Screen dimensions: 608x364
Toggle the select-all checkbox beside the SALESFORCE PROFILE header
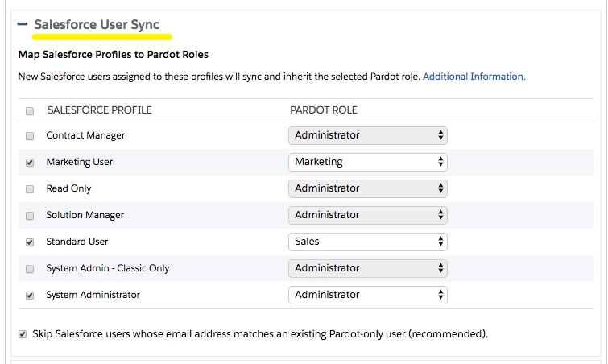point(30,111)
